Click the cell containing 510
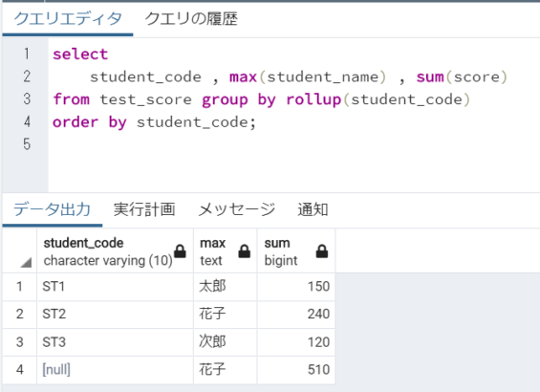 pos(296,370)
